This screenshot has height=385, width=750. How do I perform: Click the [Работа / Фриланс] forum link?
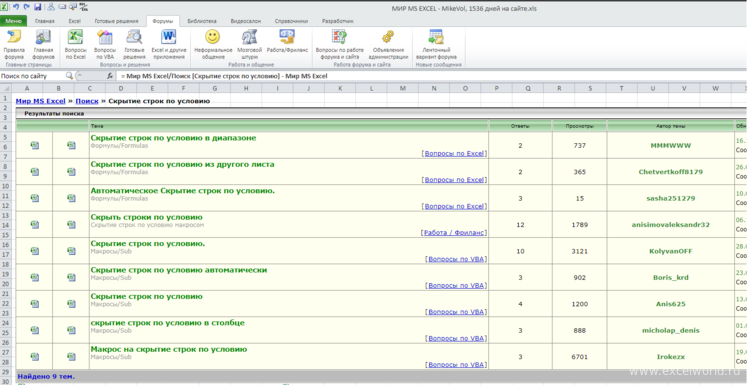pyautogui.click(x=453, y=233)
